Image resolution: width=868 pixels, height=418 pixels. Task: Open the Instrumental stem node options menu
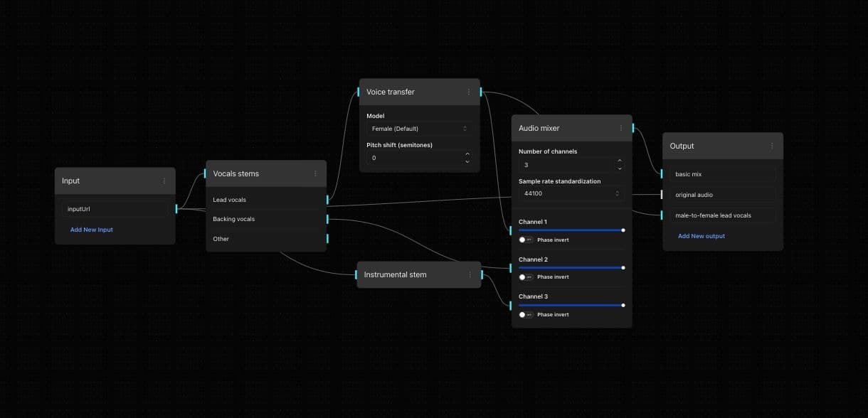click(470, 274)
